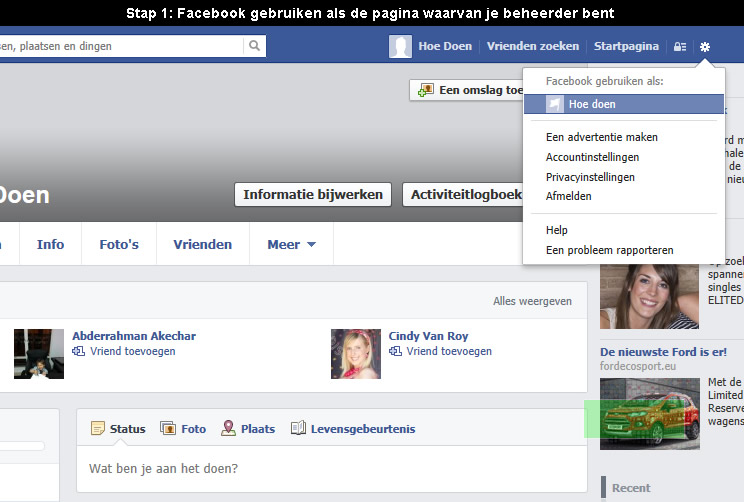
Task: Click the search magnifier icon
Action: [254, 46]
